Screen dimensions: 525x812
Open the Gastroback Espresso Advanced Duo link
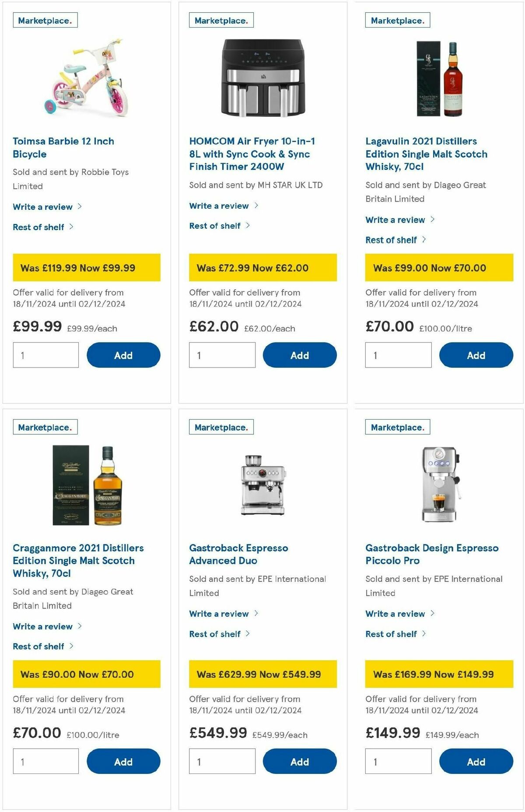pos(238,554)
